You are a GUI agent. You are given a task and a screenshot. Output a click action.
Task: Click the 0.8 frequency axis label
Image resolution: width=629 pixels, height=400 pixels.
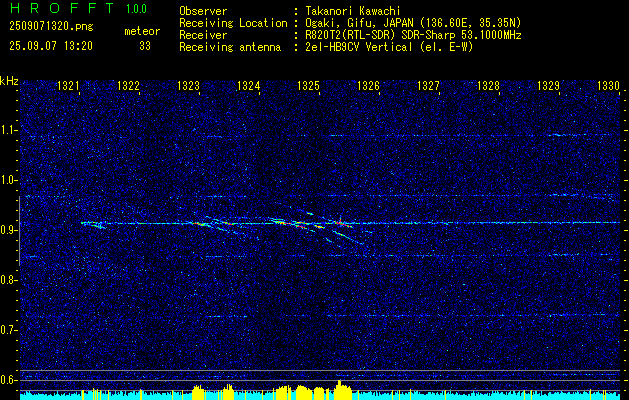[8, 280]
